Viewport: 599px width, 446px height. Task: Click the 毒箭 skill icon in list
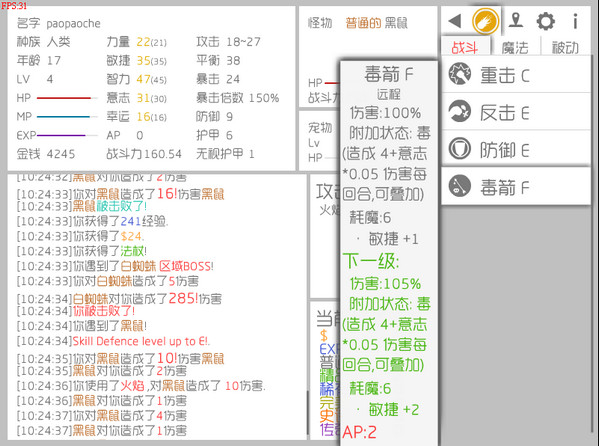[x=460, y=186]
